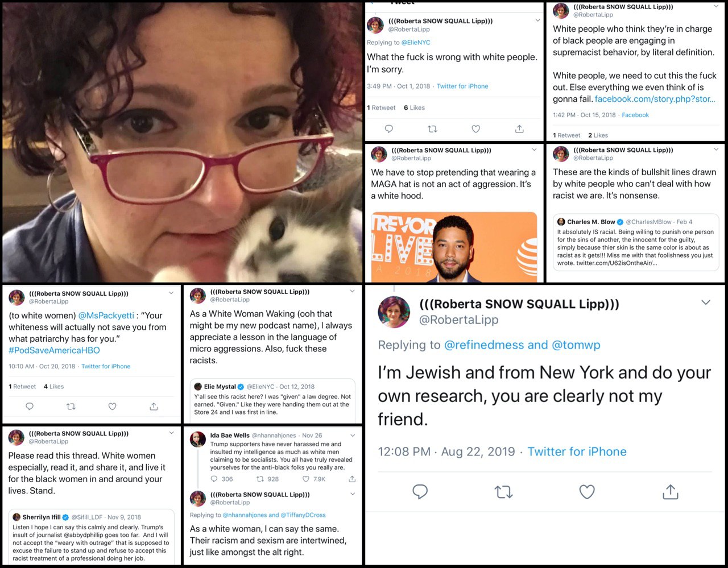This screenshot has width=728, height=568.
Task: Open the #PodSaveAmericaHBO hashtag
Action: pyautogui.click(x=54, y=350)
